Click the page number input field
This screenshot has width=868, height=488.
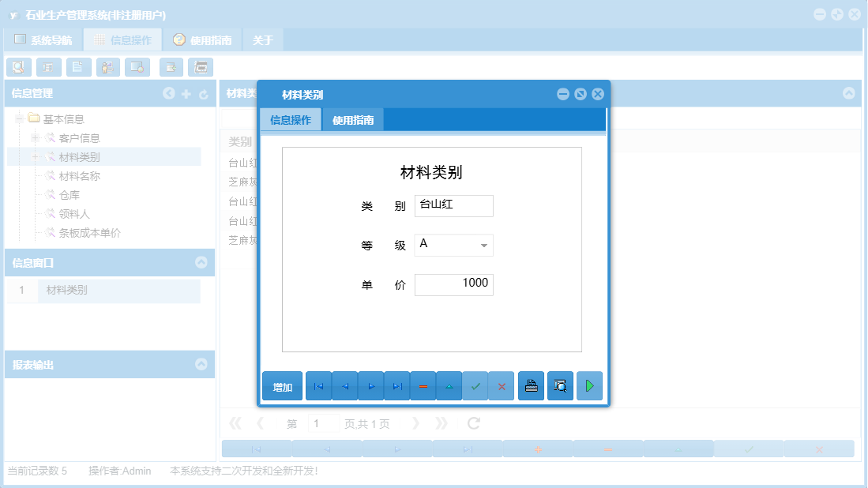(323, 422)
